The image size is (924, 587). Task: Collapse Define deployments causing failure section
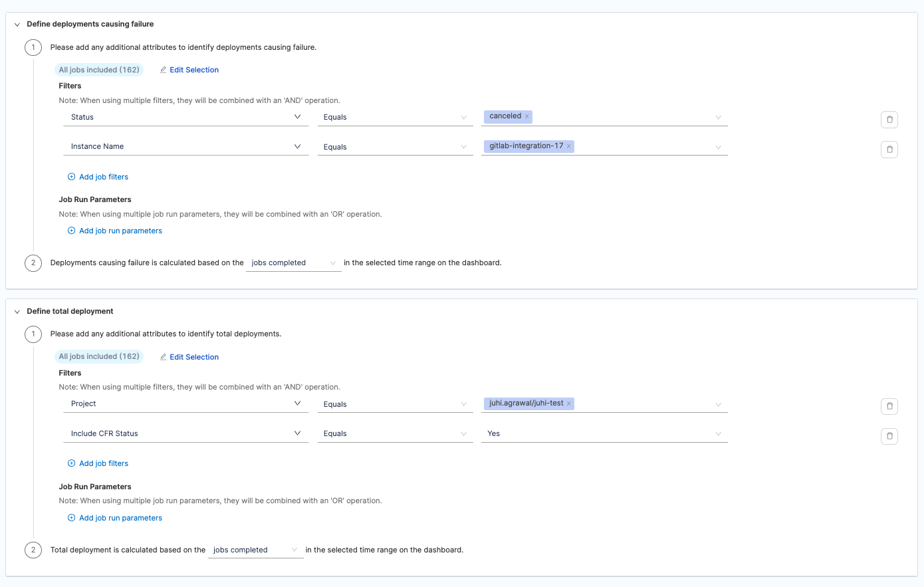click(17, 25)
